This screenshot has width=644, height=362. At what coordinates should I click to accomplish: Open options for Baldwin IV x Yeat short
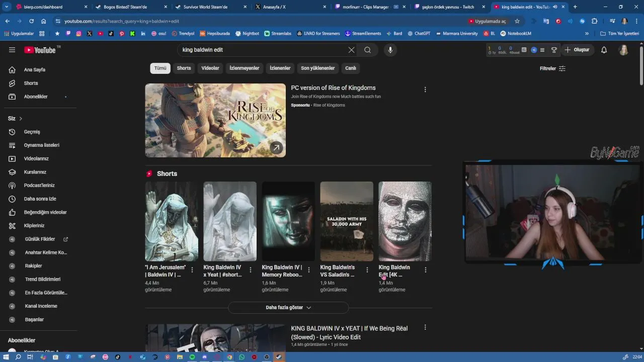(251, 270)
